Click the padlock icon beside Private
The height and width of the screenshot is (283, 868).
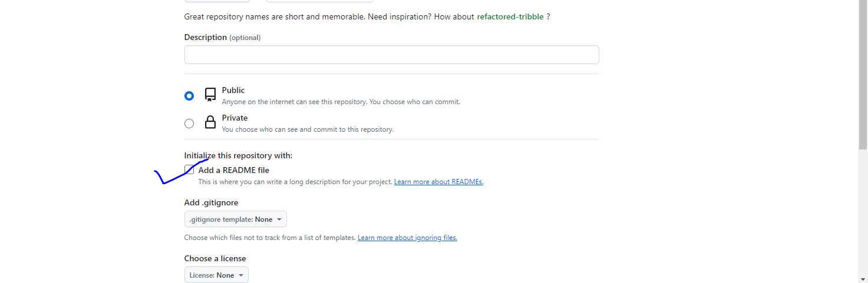[x=210, y=122]
